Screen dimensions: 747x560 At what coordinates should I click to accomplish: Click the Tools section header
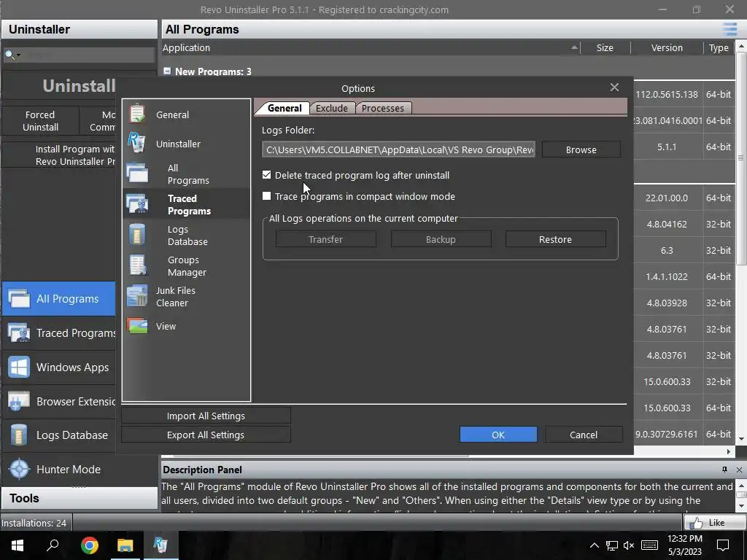pos(79,498)
